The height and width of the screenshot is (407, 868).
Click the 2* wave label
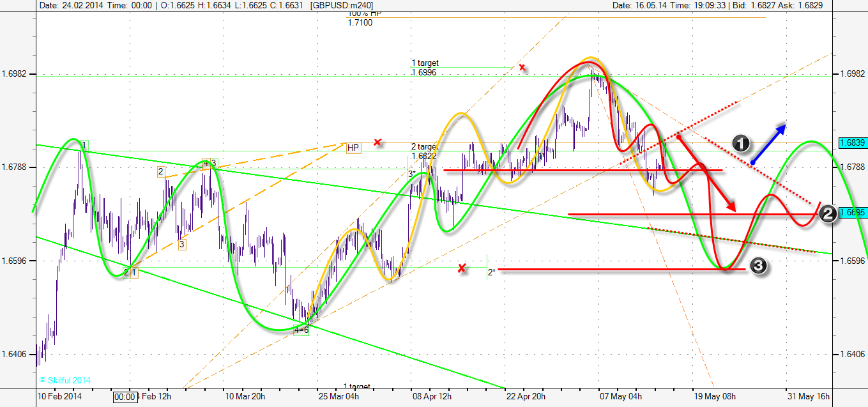[491, 272]
